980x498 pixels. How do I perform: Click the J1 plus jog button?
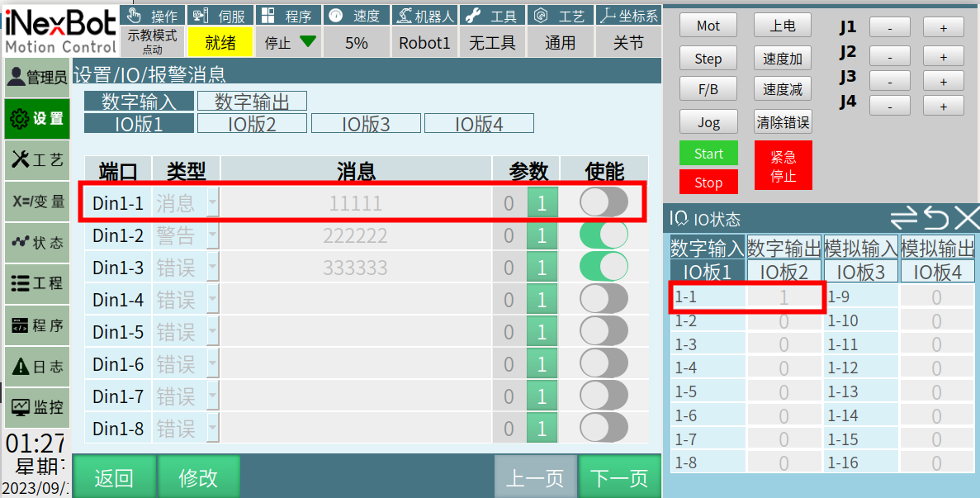coord(943,27)
